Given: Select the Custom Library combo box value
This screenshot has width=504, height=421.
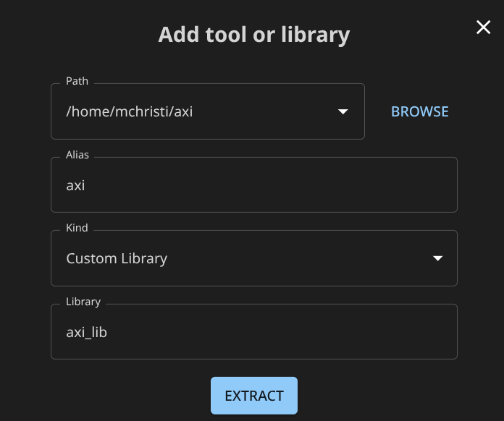Looking at the screenshot, I should (x=117, y=258).
